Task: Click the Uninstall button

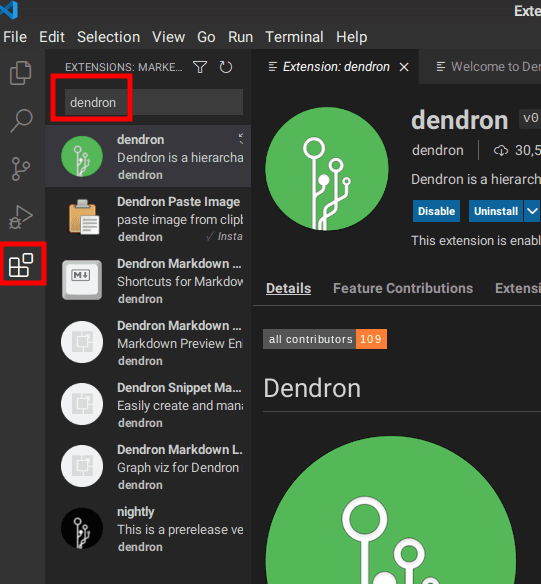Action: (x=496, y=211)
